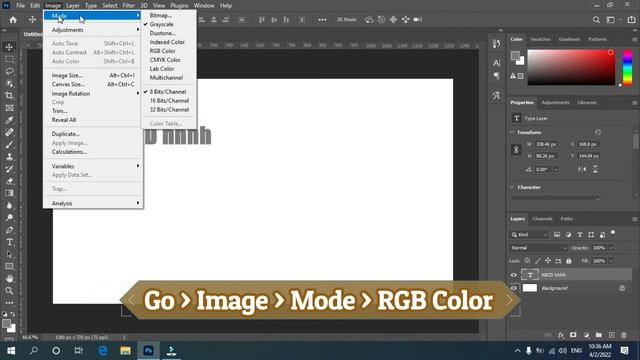
Task: Click the Share icon at top right
Action: pos(631,20)
